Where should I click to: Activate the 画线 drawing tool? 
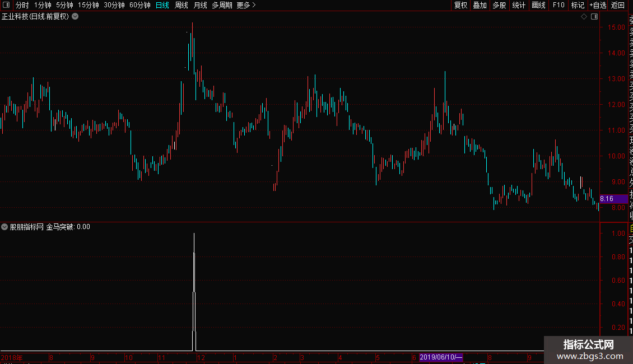538,5
